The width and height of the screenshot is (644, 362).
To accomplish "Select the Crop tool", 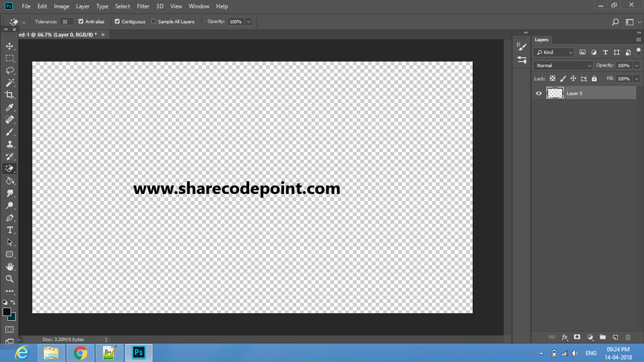I will tap(10, 95).
